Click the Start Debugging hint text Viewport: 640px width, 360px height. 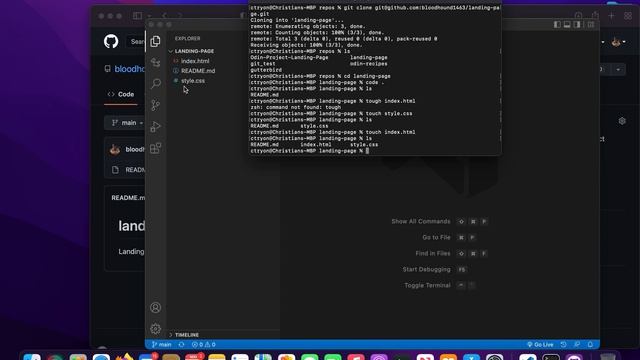pos(427,269)
